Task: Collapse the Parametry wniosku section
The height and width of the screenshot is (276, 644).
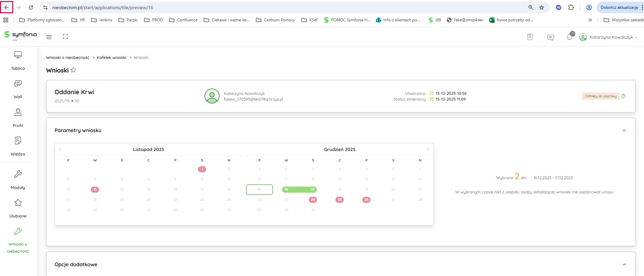Action: pos(624,130)
